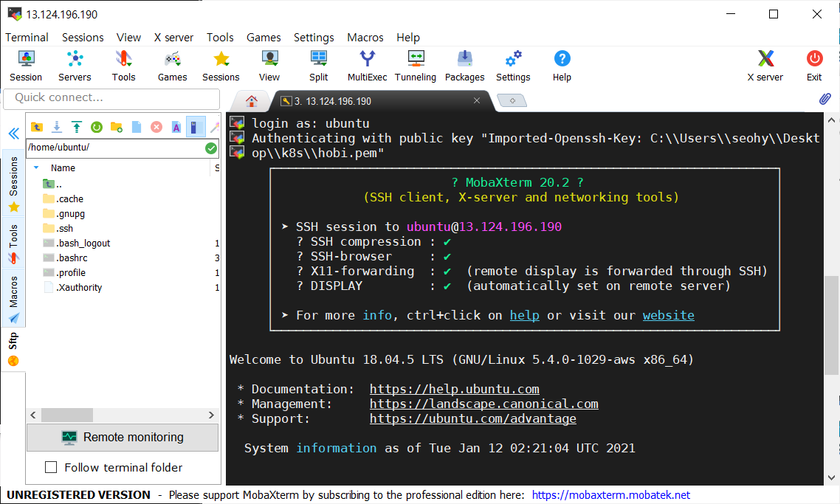Select the Sessions vertical sidebar tab
The width and height of the screenshot is (840, 504).
[x=13, y=183]
